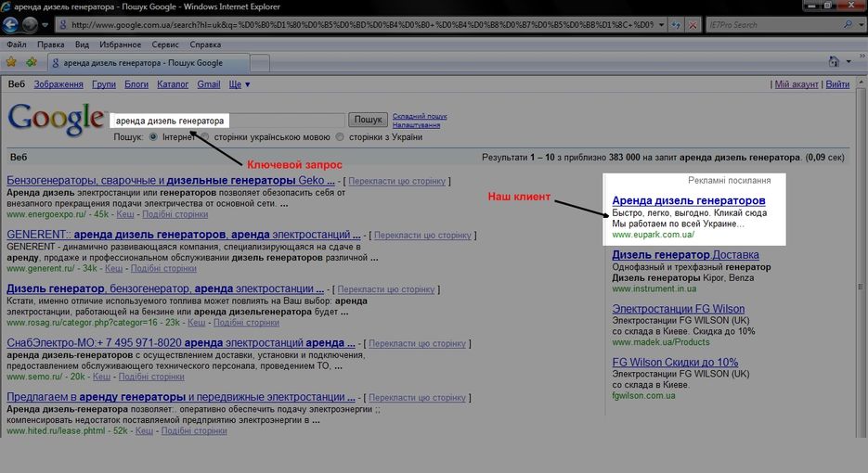Click the browser Back arrow button
The image size is (868, 473).
click(10, 25)
